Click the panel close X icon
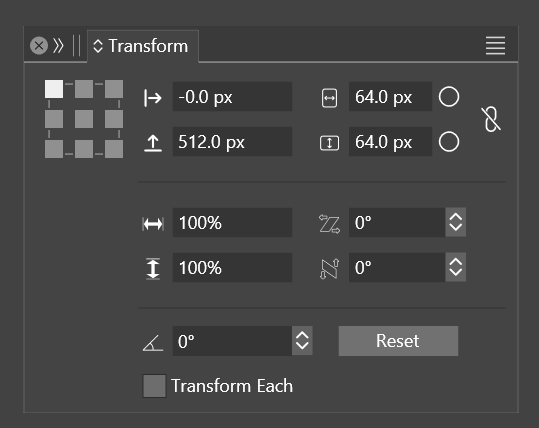539x428 pixels. (39, 45)
